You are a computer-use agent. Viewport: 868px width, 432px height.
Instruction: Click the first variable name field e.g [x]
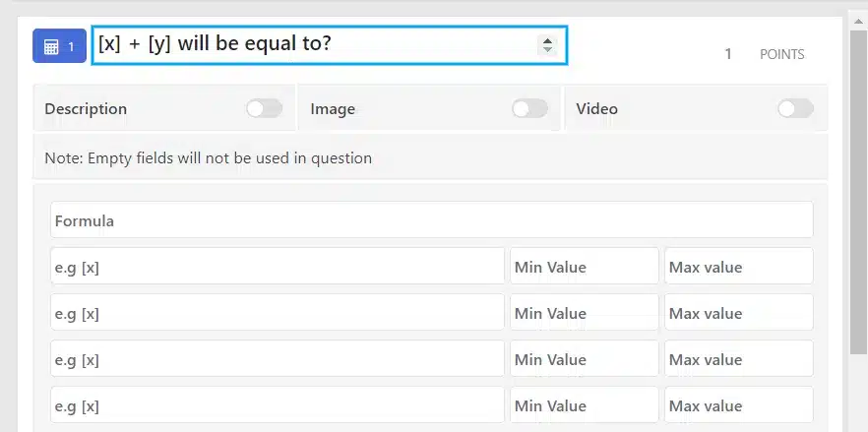(x=278, y=266)
